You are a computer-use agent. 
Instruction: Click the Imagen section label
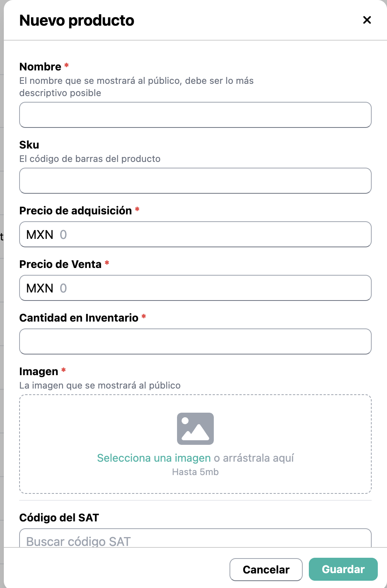coord(39,371)
